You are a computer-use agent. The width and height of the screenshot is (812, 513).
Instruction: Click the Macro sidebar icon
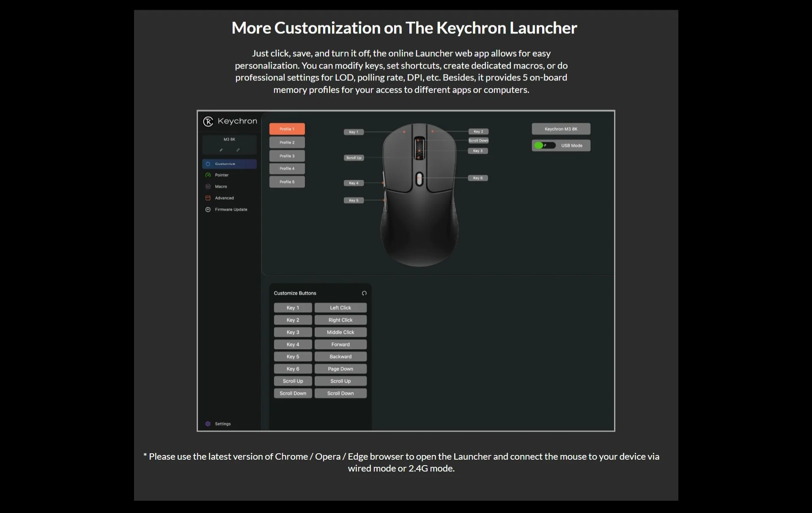tap(208, 186)
